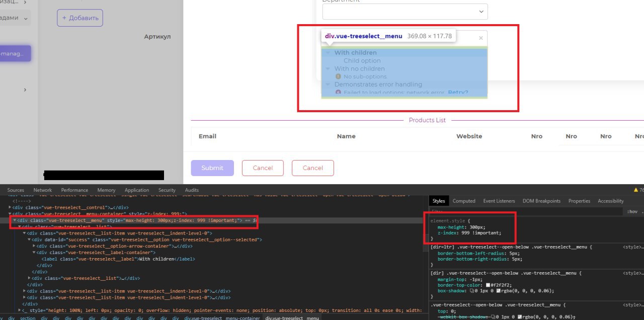Open the Department dropdown

click(x=405, y=12)
